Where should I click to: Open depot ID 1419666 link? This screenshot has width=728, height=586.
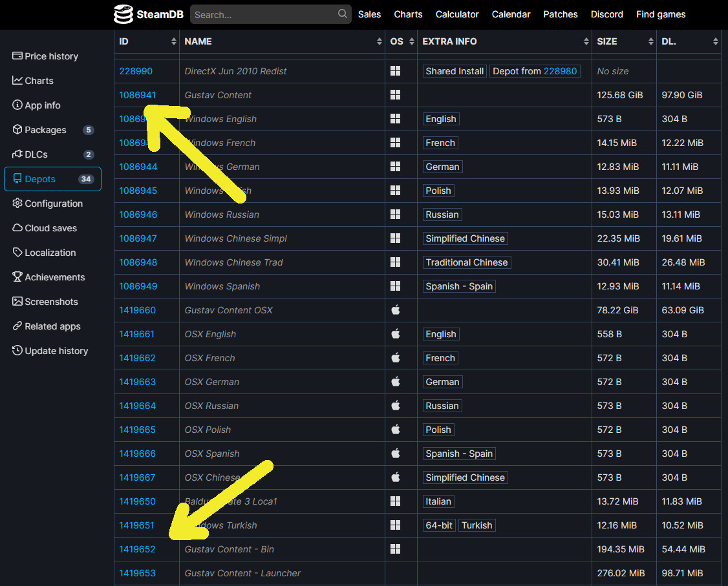(x=138, y=454)
